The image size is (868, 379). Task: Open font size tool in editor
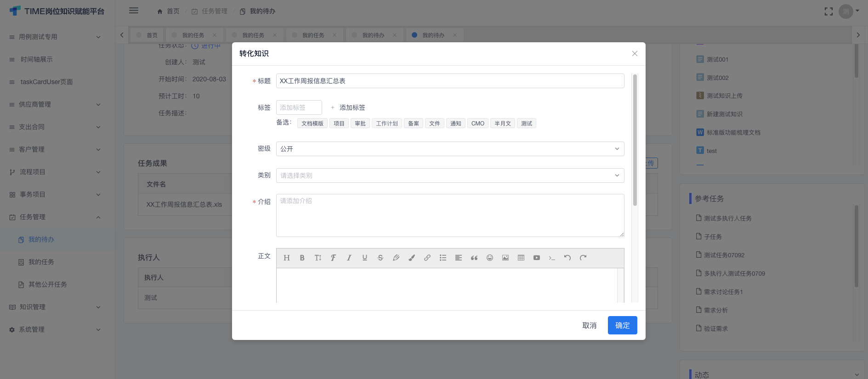click(x=318, y=258)
